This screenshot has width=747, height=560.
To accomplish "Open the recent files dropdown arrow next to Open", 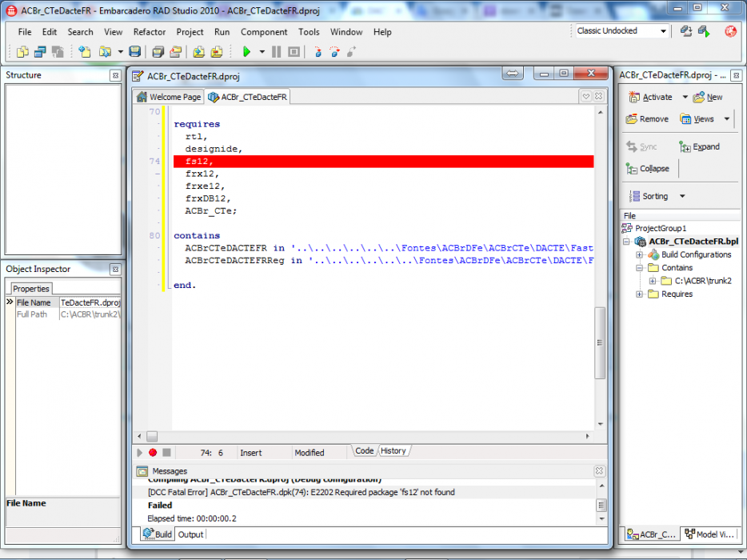I will [121, 51].
